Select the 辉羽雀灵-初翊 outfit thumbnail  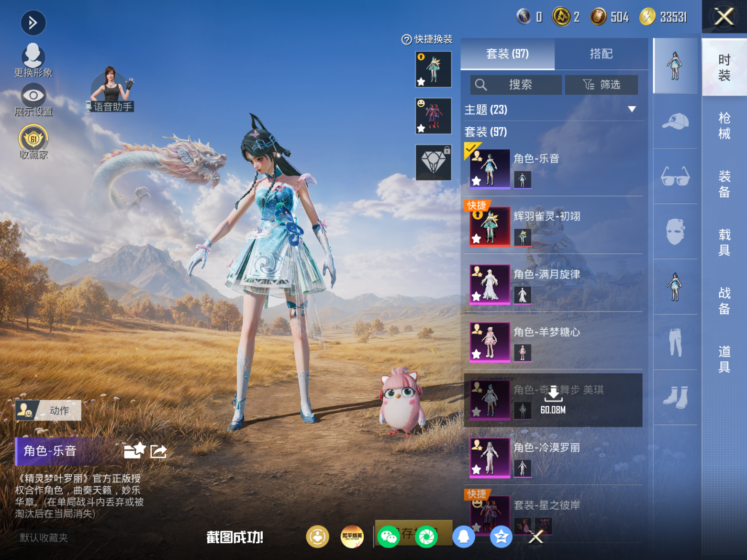490,226
